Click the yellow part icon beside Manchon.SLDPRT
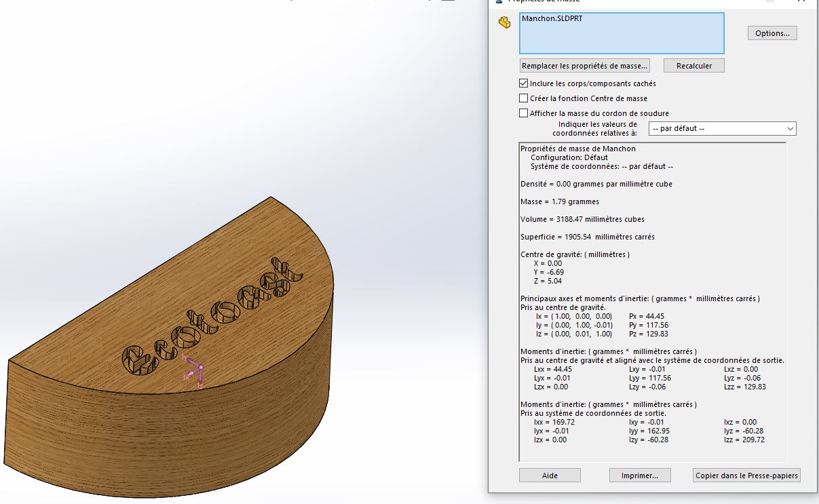This screenshot has height=504, width=819. pos(504,22)
